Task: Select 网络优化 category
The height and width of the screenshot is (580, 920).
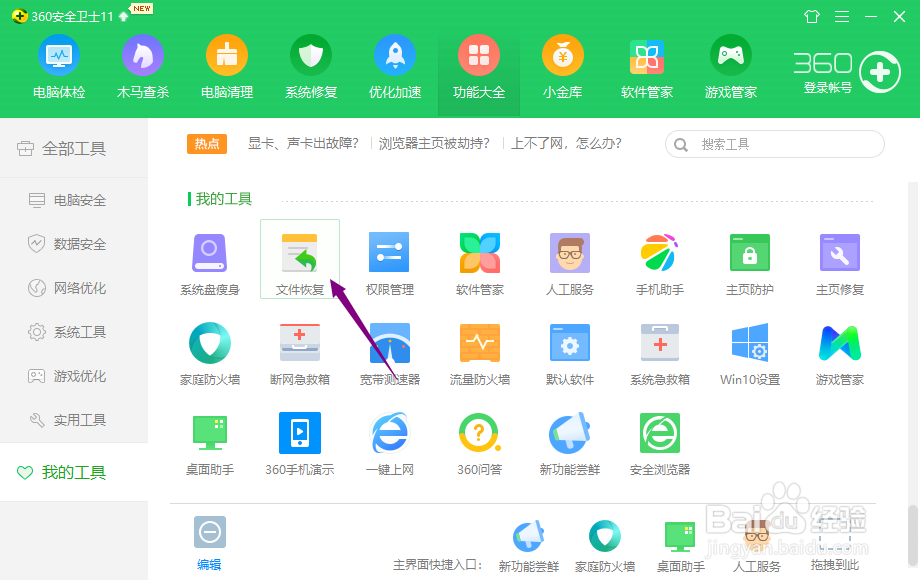Action: point(74,288)
